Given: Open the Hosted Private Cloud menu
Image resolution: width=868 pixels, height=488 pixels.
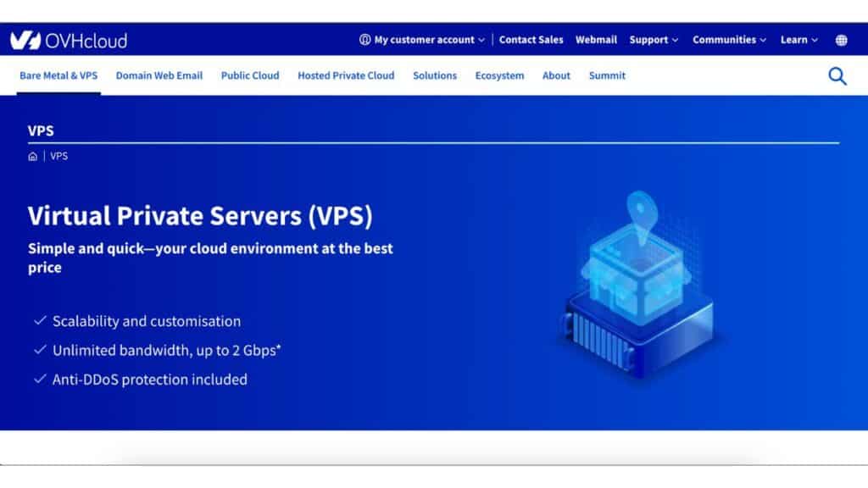Looking at the screenshot, I should click(x=346, y=75).
